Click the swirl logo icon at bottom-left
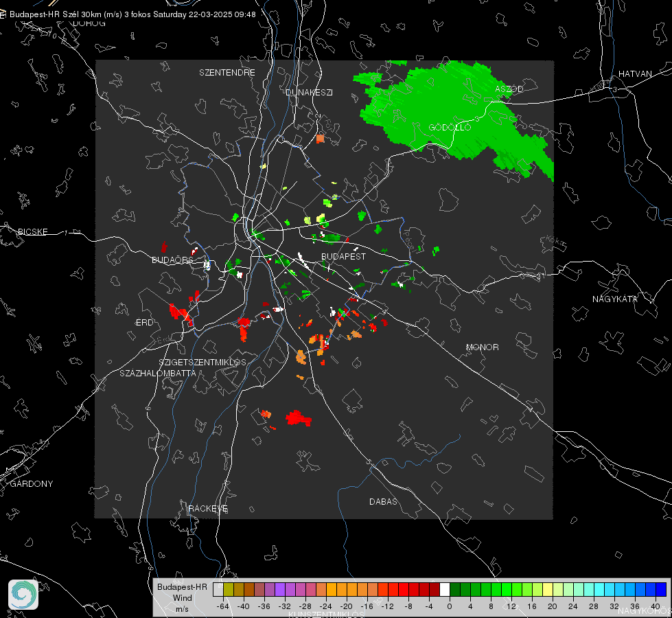 [x=23, y=595]
